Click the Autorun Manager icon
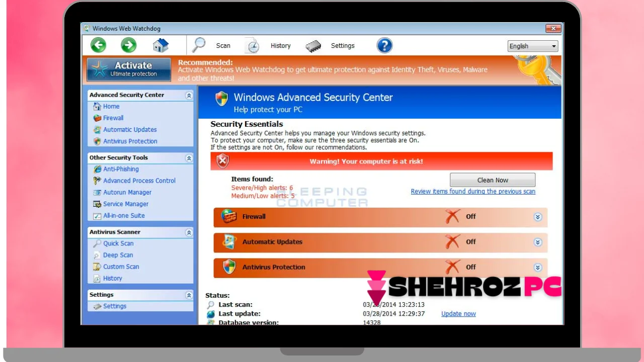Screen dimensions: 644x362 [97, 193]
